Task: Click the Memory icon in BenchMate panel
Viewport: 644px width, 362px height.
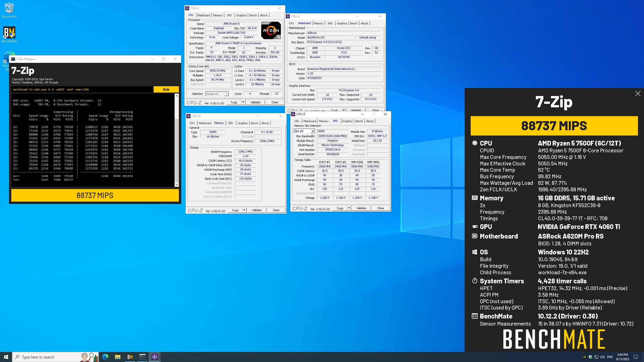Action: pos(474,198)
